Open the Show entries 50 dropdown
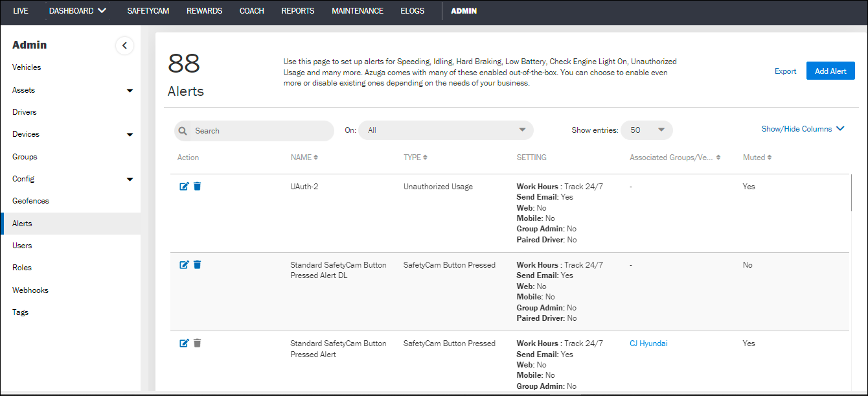 646,130
